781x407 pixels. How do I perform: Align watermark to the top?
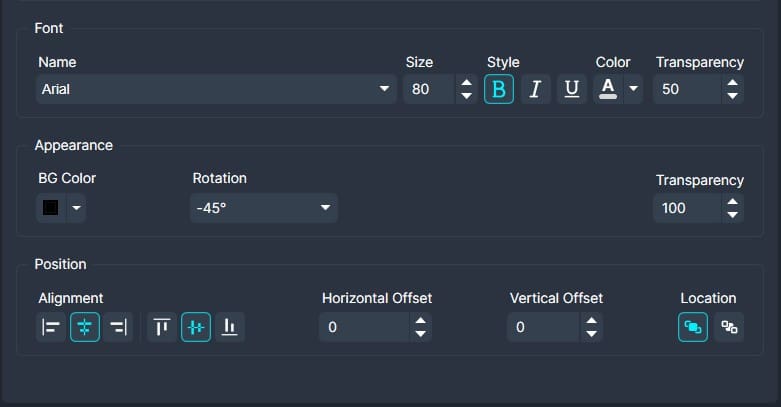point(162,327)
